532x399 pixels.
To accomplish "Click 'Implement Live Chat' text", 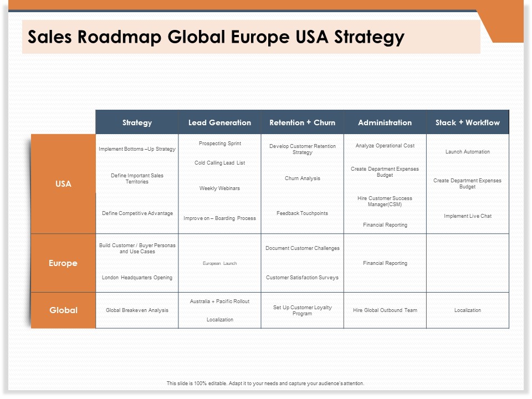I will point(468,216).
